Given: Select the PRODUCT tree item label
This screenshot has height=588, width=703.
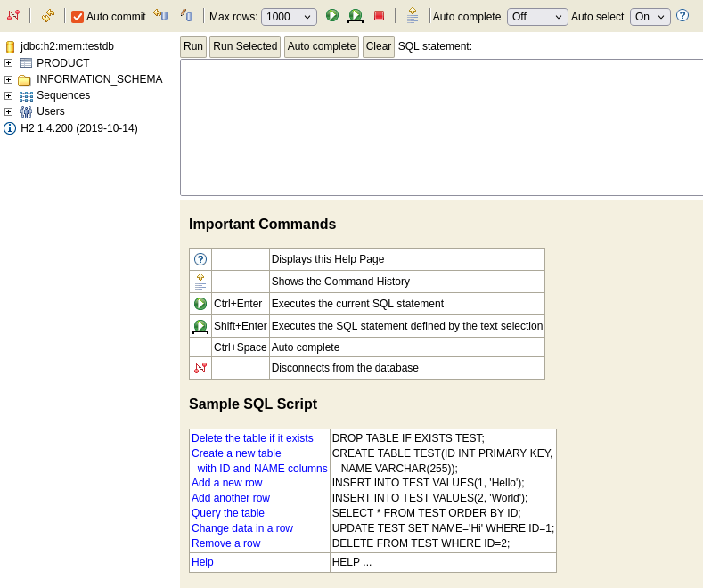Looking at the screenshot, I should click(62, 63).
